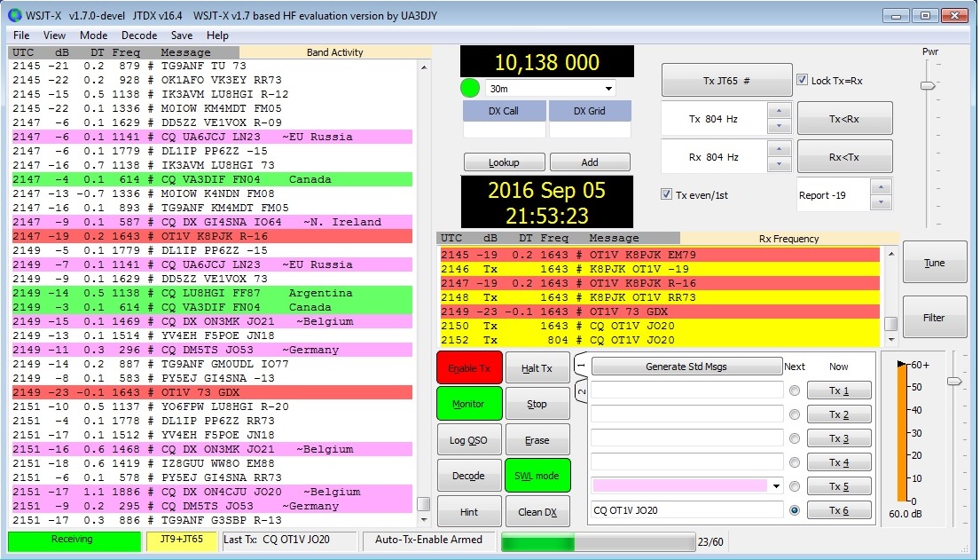Toggle SWL mode
This screenshot has height=560, width=980.
pos(537,475)
